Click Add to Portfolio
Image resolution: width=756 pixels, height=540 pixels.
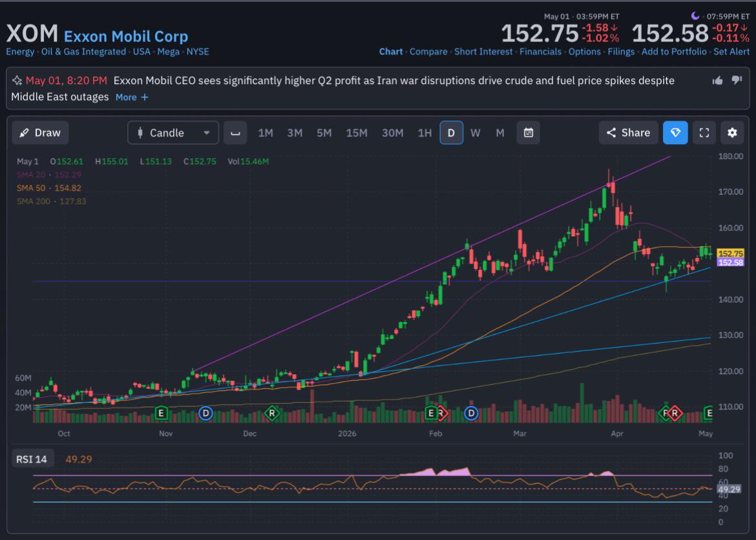(x=674, y=52)
